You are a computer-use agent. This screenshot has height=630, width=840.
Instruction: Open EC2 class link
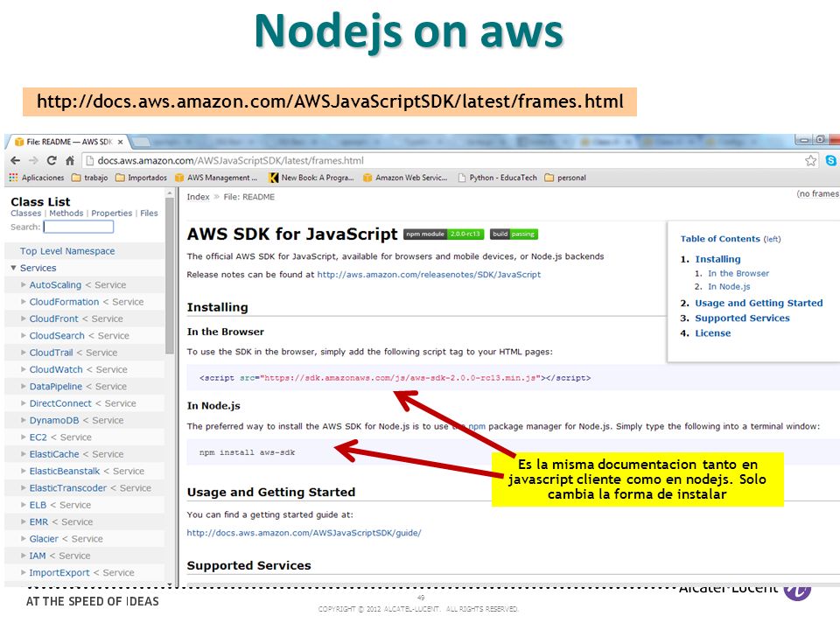pyautogui.click(x=38, y=437)
